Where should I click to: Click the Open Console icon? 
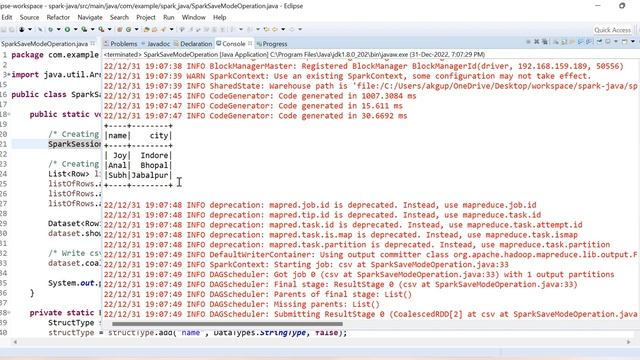(625, 42)
